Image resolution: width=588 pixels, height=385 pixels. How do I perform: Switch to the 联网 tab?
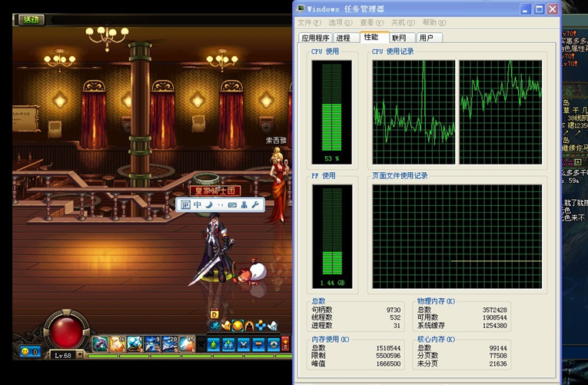[x=399, y=38]
